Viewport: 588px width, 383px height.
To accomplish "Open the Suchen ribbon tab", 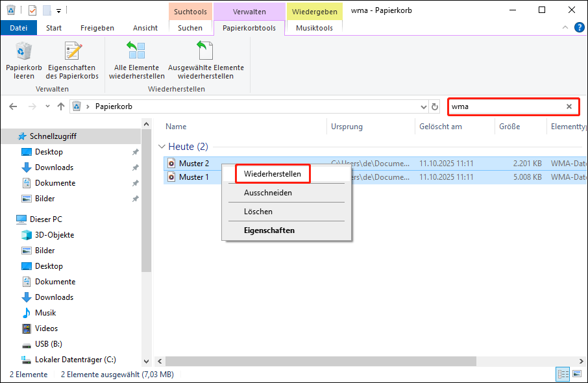I will point(190,28).
